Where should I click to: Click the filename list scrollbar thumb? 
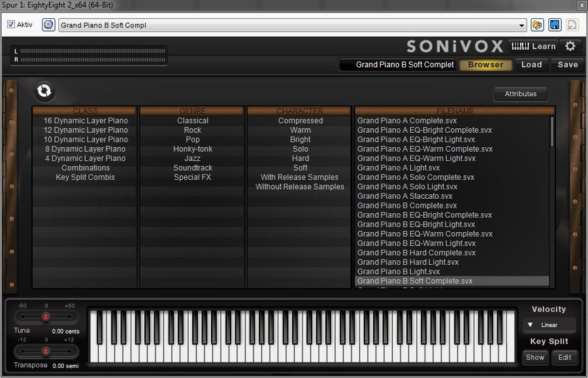[x=551, y=131]
